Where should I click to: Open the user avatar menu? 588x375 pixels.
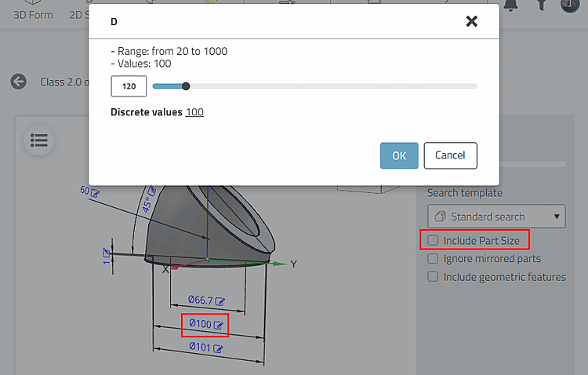[x=570, y=5]
